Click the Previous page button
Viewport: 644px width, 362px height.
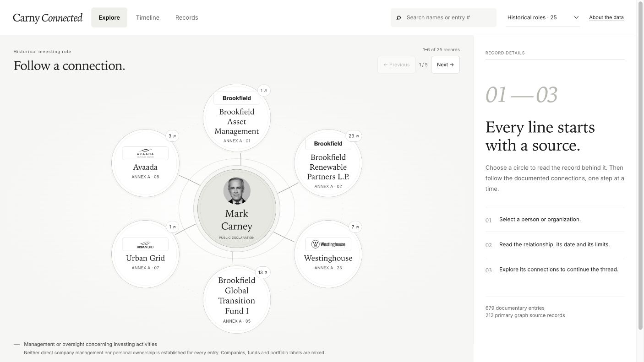tap(396, 65)
